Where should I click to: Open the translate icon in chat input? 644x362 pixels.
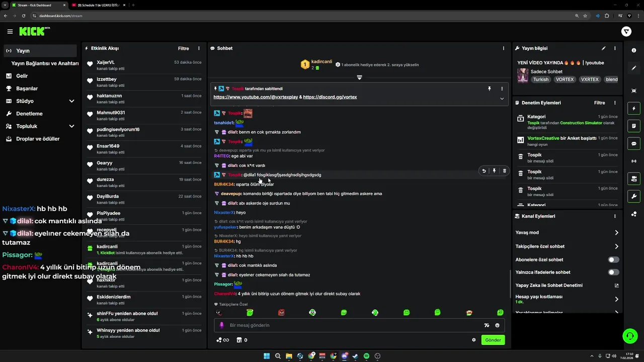487,325
